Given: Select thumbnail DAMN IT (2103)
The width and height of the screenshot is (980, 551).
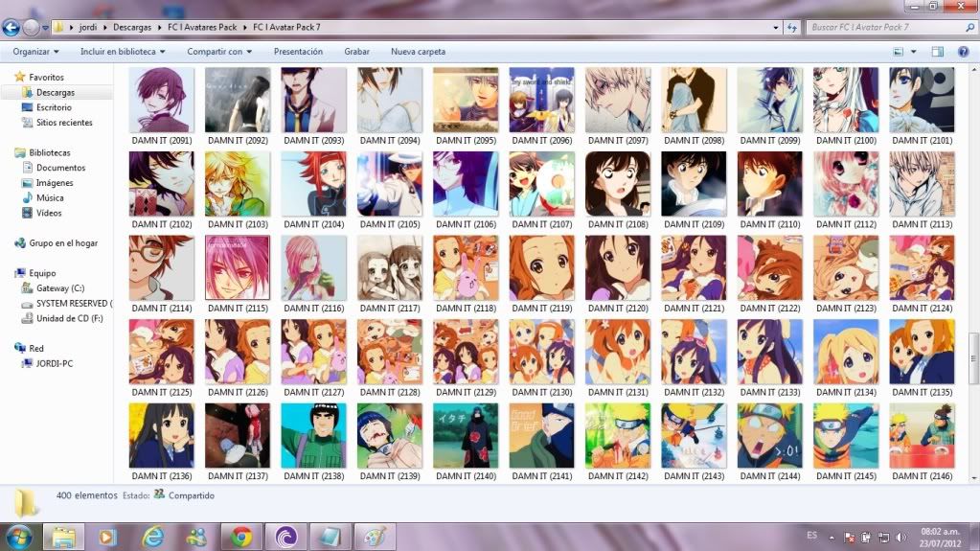Looking at the screenshot, I should (238, 190).
